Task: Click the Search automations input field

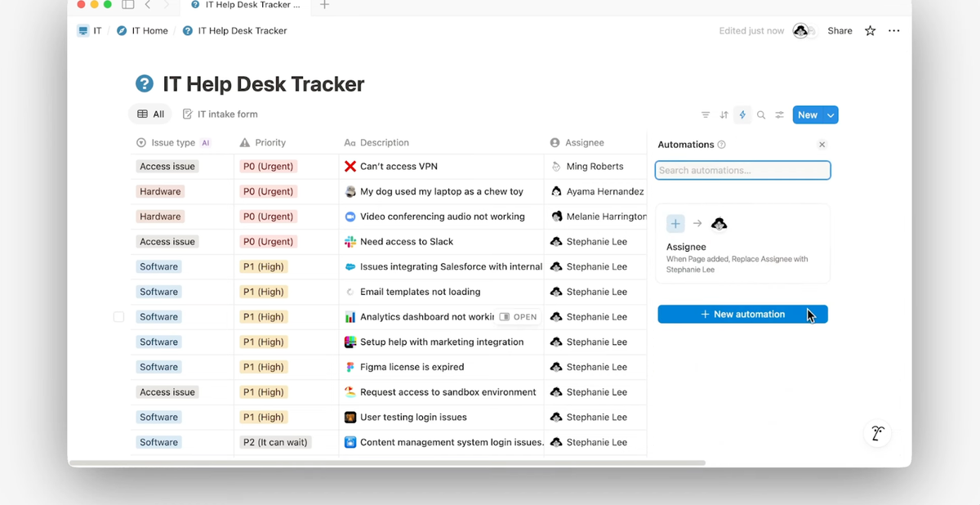Action: (742, 170)
